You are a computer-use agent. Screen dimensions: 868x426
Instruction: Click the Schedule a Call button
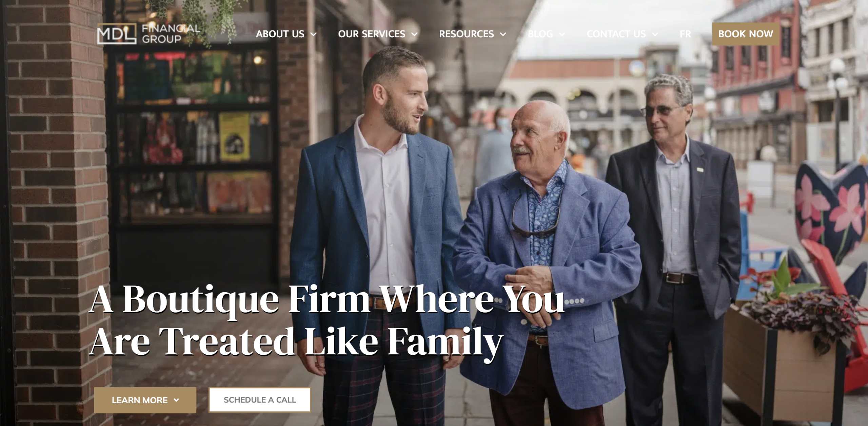click(x=260, y=400)
